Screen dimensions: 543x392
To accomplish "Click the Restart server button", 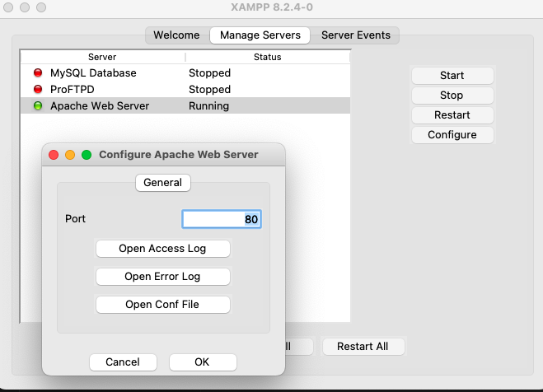I will point(452,114).
